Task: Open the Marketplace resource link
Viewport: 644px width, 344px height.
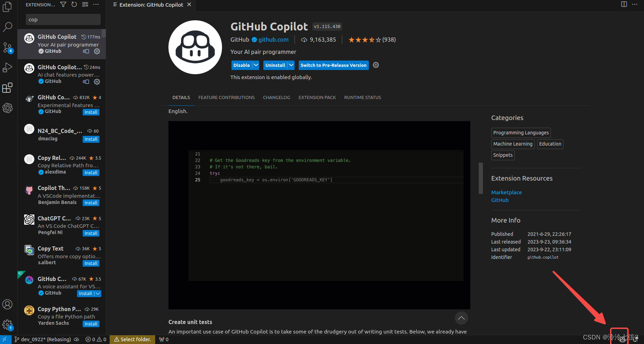Action: pos(506,192)
